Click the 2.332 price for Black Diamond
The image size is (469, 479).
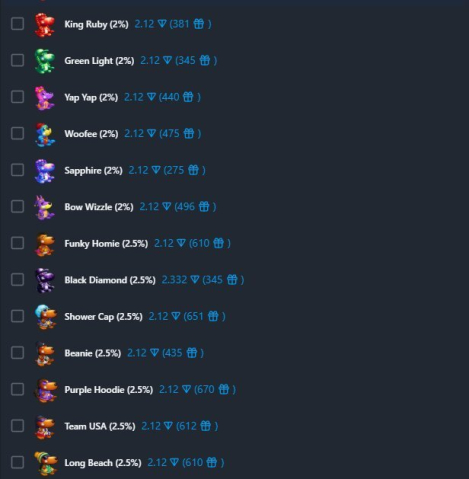(x=174, y=280)
